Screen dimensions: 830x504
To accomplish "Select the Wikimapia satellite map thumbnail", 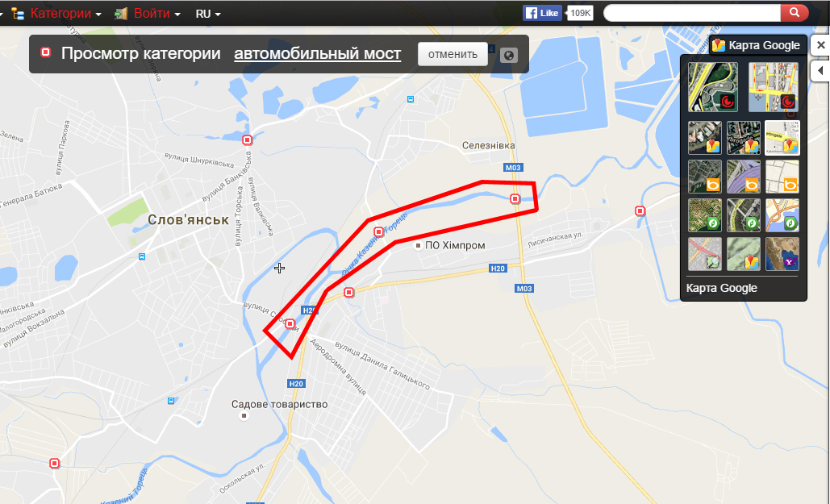I will [x=712, y=87].
